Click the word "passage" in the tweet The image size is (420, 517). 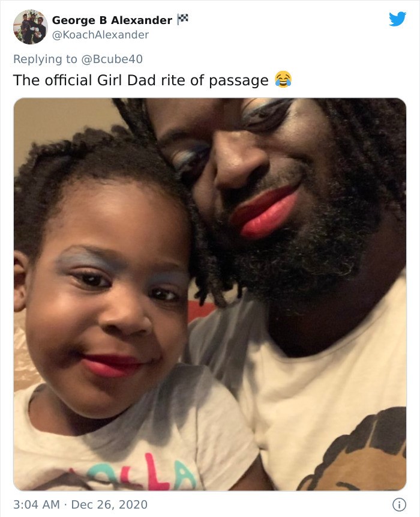pyautogui.click(x=239, y=81)
